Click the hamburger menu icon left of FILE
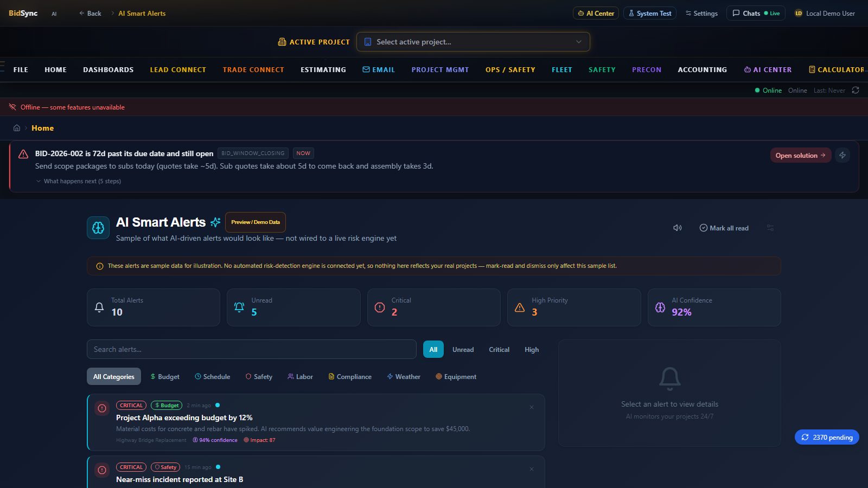Image resolution: width=868 pixels, height=488 pixels. click(x=2, y=67)
